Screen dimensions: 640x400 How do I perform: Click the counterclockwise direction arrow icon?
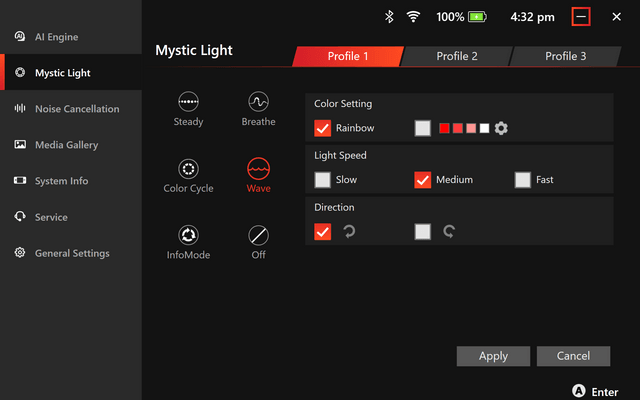449,231
